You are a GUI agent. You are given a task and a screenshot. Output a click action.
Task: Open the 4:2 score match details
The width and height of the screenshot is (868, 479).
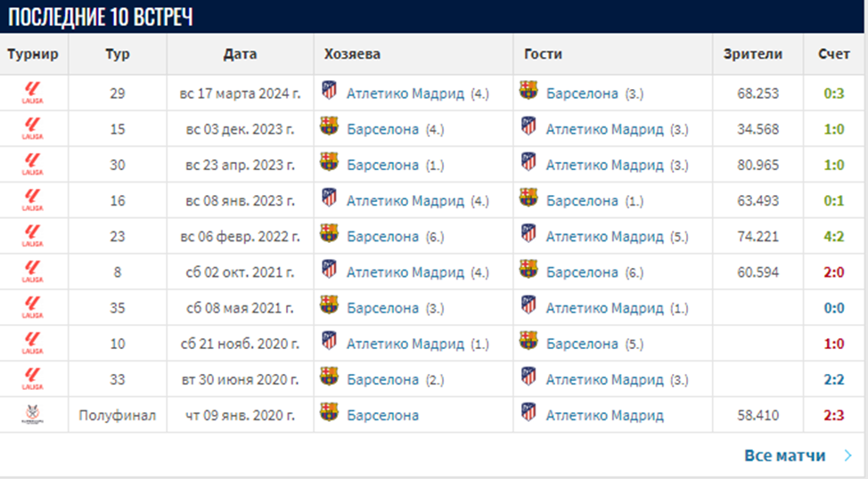click(834, 237)
